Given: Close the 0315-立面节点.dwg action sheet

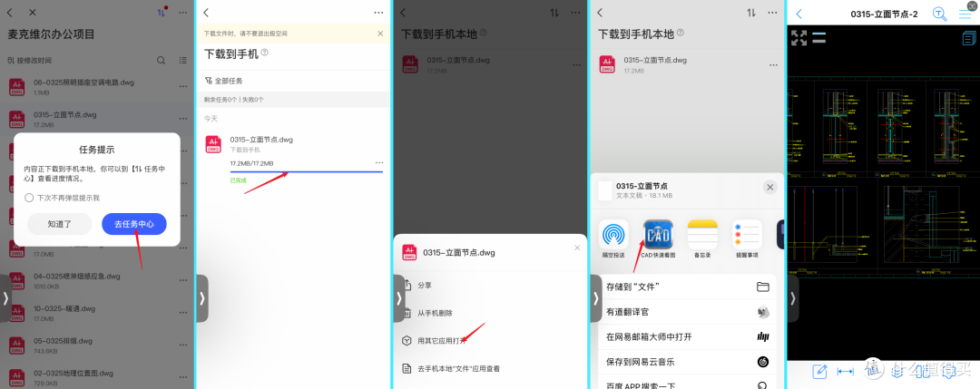Looking at the screenshot, I should 577,248.
